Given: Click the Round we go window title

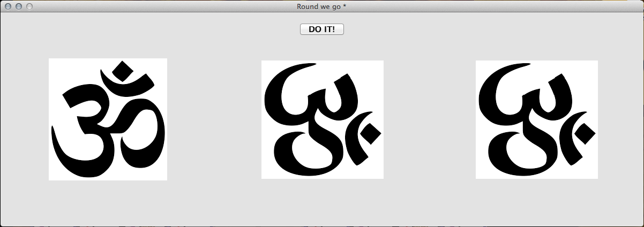Looking at the screenshot, I should [322, 6].
